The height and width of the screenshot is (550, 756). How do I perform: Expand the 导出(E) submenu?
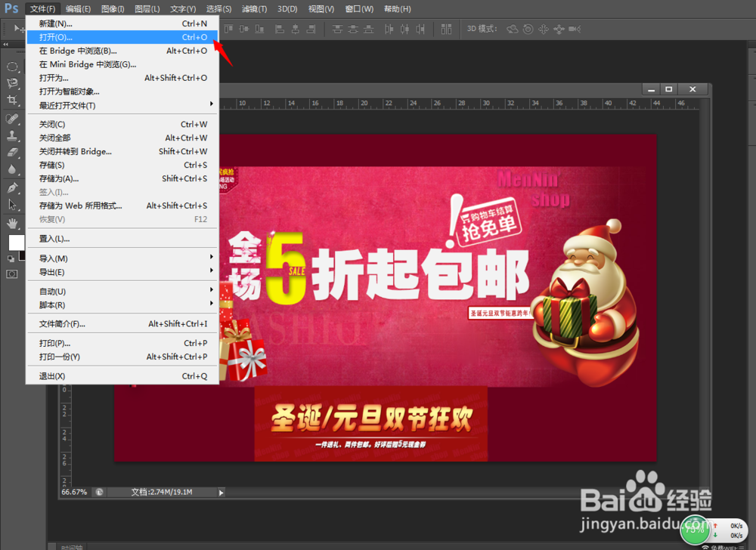pyautogui.click(x=122, y=272)
